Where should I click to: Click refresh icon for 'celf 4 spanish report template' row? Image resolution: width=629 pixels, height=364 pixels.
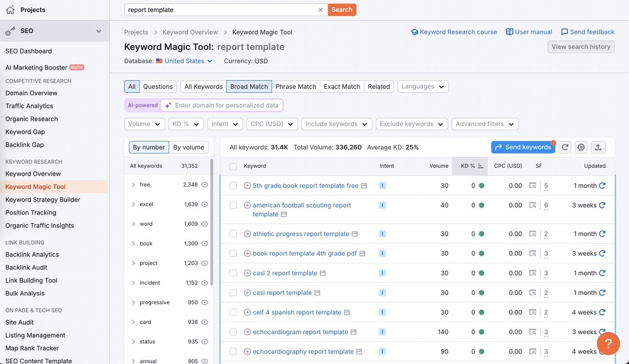coord(602,312)
